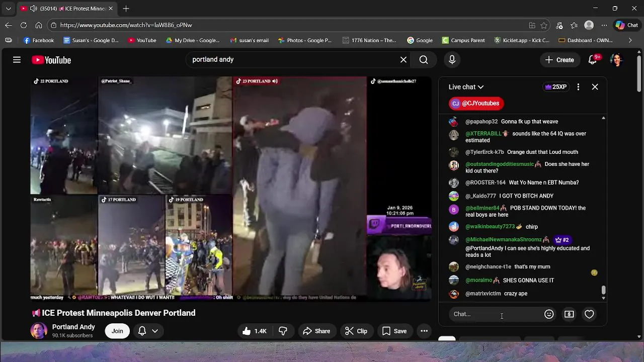Open a new browser tab
This screenshot has height=362, width=644.
click(126, 9)
